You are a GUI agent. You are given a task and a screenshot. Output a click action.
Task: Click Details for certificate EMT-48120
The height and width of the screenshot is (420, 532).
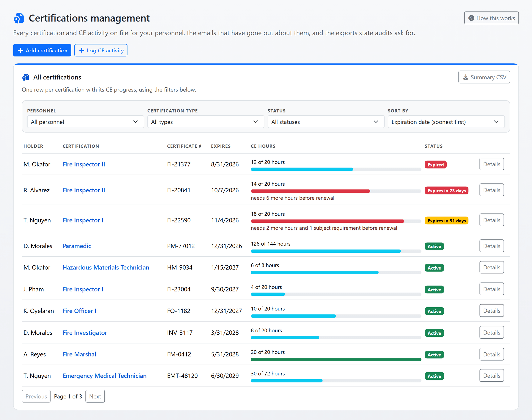coord(492,376)
